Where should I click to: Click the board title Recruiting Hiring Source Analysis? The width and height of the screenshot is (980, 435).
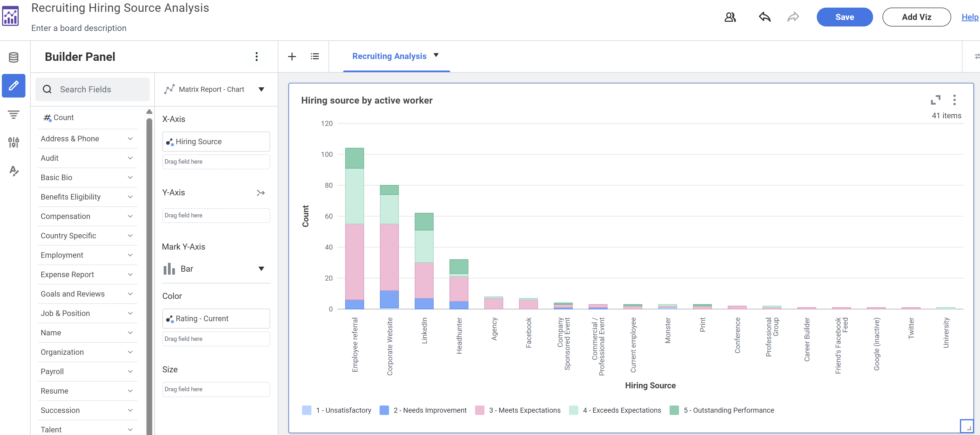coord(120,8)
